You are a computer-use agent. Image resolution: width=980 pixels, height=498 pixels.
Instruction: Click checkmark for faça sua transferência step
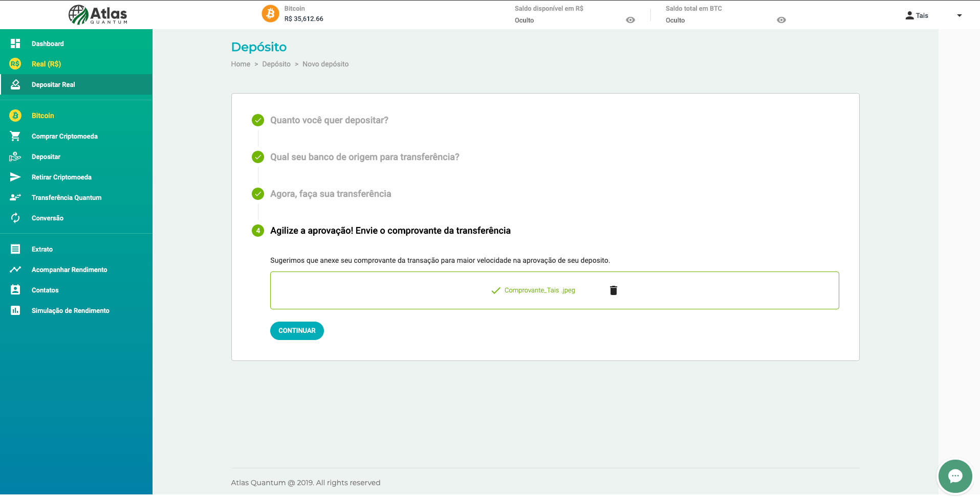click(x=258, y=194)
